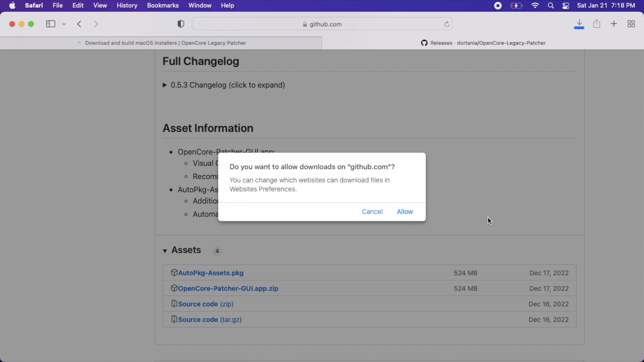This screenshot has width=644, height=362.
Task: Click the 524 MB size of OpenCore-Patcher-GUI.app.zip
Action: (x=465, y=289)
